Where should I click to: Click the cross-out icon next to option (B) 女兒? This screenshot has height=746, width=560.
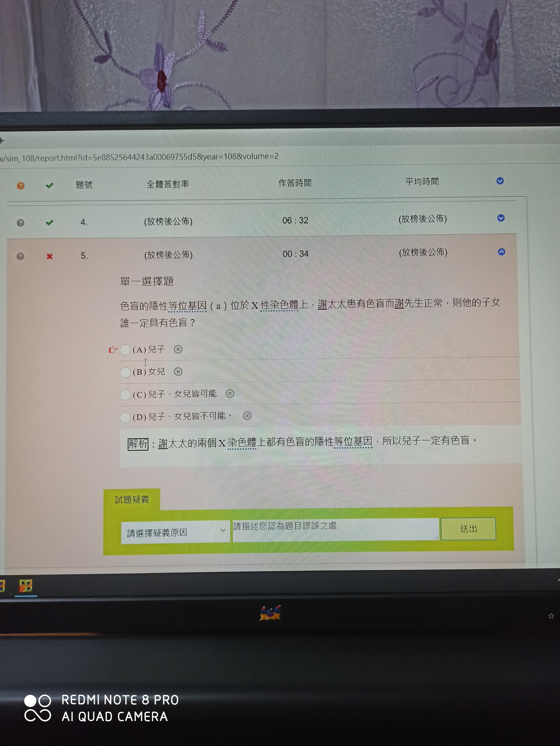[x=178, y=372]
